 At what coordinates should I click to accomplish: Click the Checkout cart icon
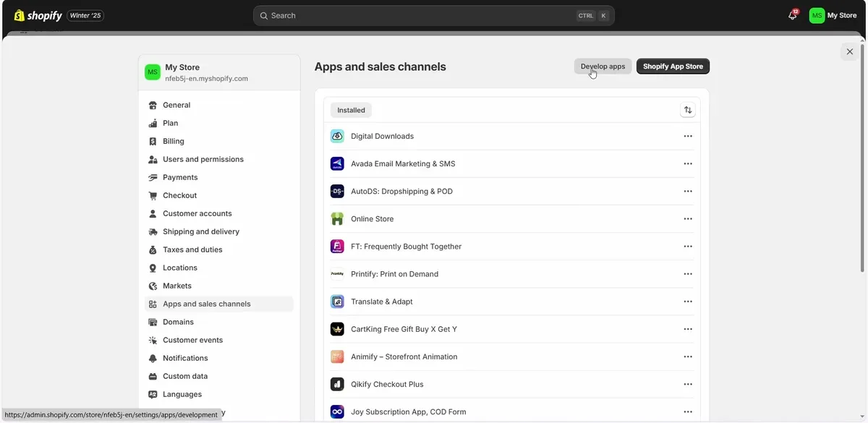tap(153, 195)
